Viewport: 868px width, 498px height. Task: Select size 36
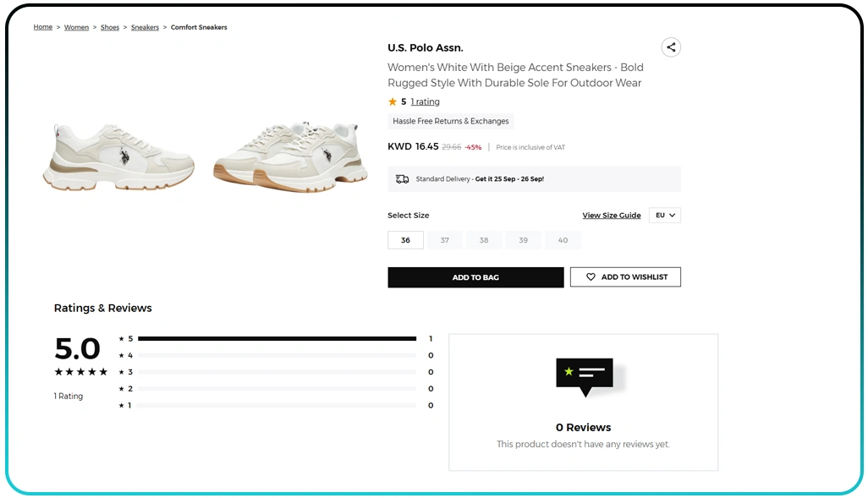coord(405,240)
